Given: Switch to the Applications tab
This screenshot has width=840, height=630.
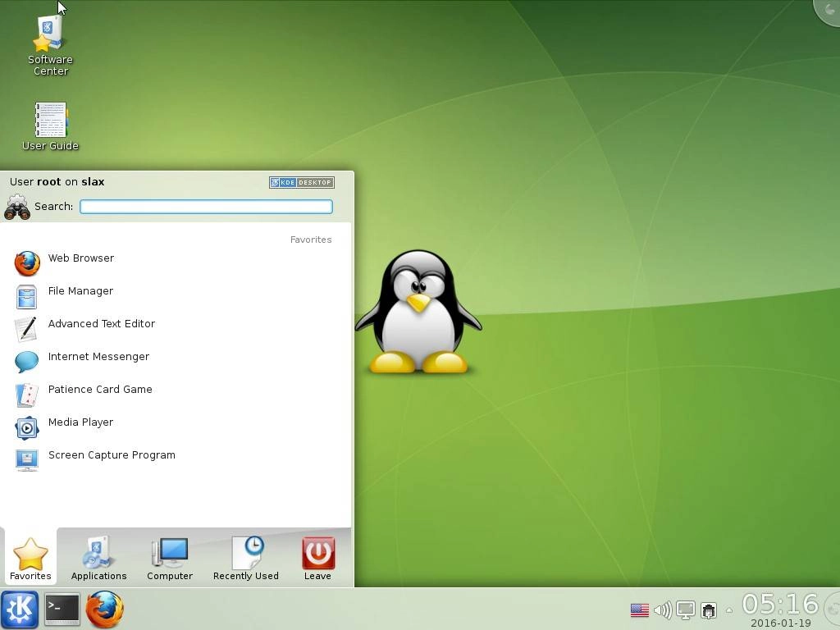Looking at the screenshot, I should (98, 558).
